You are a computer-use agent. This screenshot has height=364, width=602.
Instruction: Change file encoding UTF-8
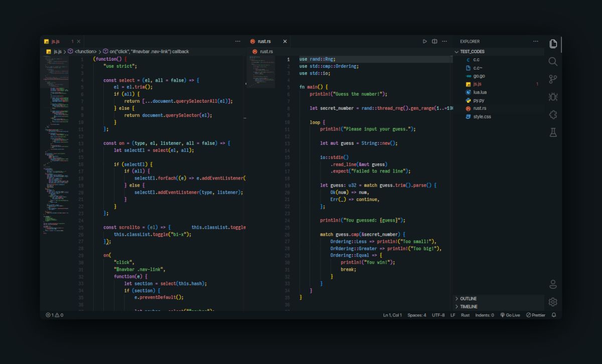(438, 315)
